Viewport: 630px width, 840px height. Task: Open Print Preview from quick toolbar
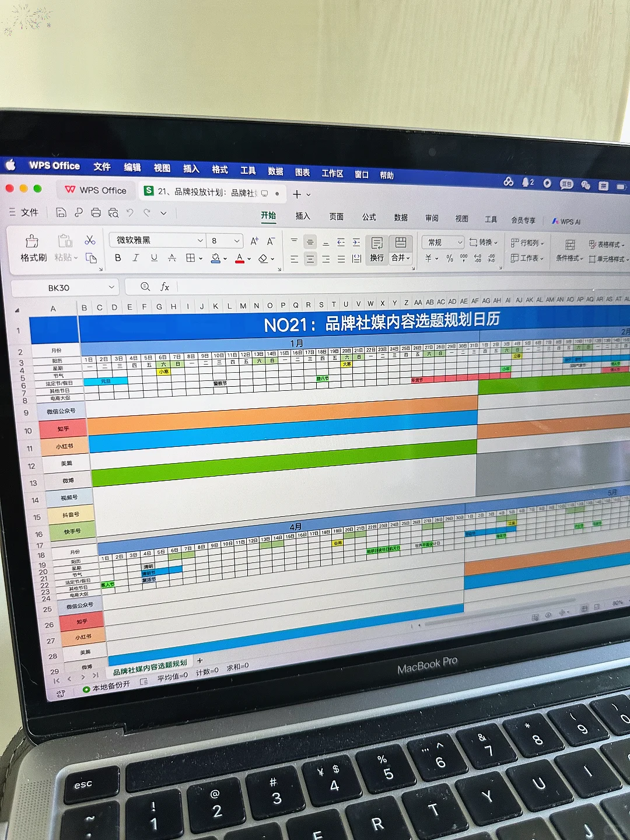pyautogui.click(x=113, y=213)
